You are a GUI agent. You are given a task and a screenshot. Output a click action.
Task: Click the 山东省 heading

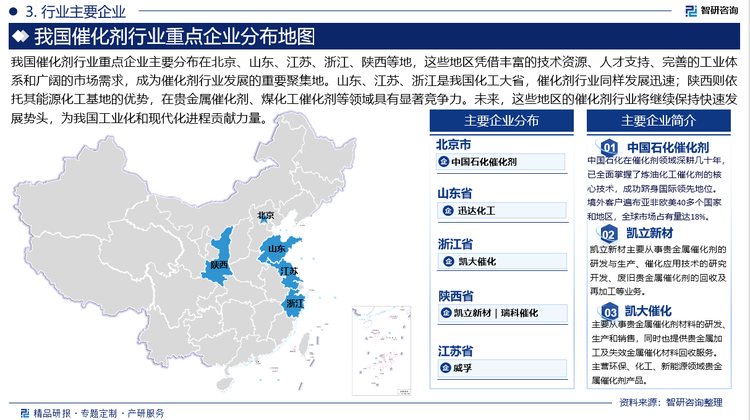point(454,194)
